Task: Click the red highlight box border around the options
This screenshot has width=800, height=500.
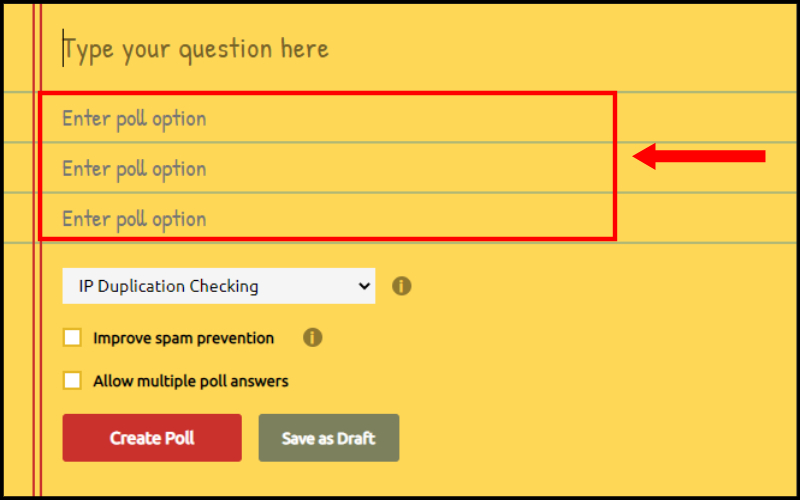Action: (x=327, y=93)
